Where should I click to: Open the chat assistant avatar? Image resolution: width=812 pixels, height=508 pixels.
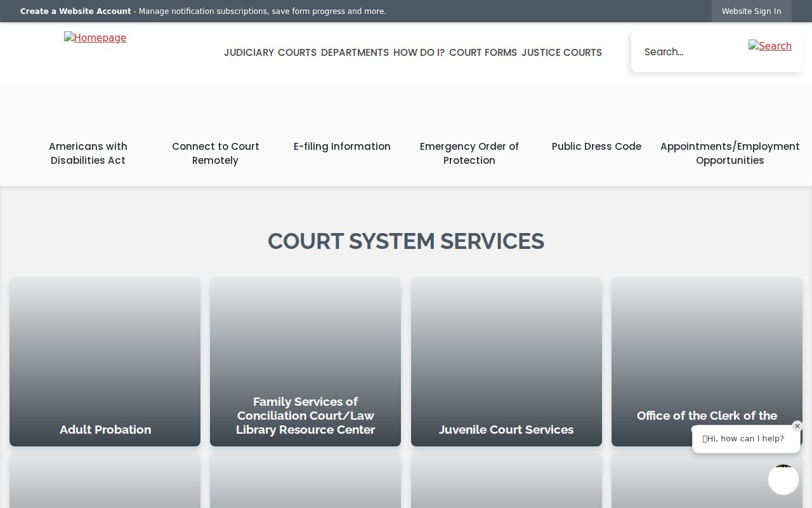coord(783,479)
